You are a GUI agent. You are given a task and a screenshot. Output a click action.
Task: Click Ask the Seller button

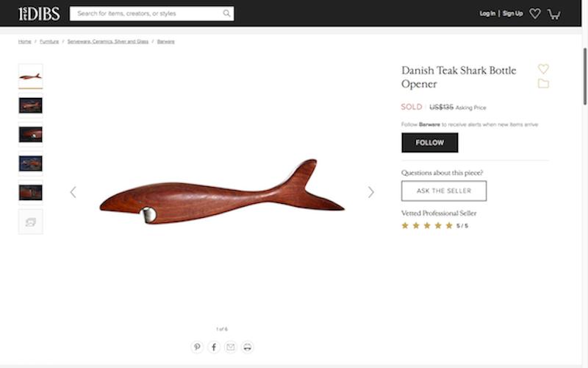click(x=443, y=191)
